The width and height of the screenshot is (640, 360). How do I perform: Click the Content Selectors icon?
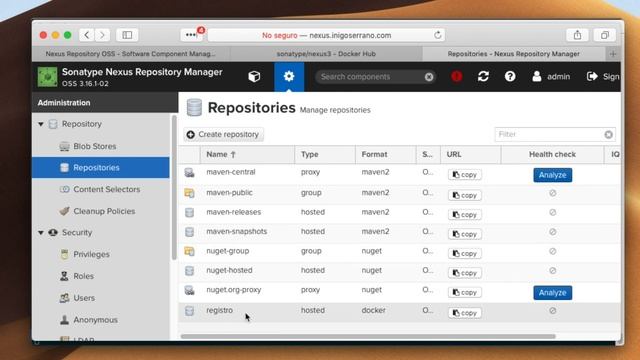[64, 189]
